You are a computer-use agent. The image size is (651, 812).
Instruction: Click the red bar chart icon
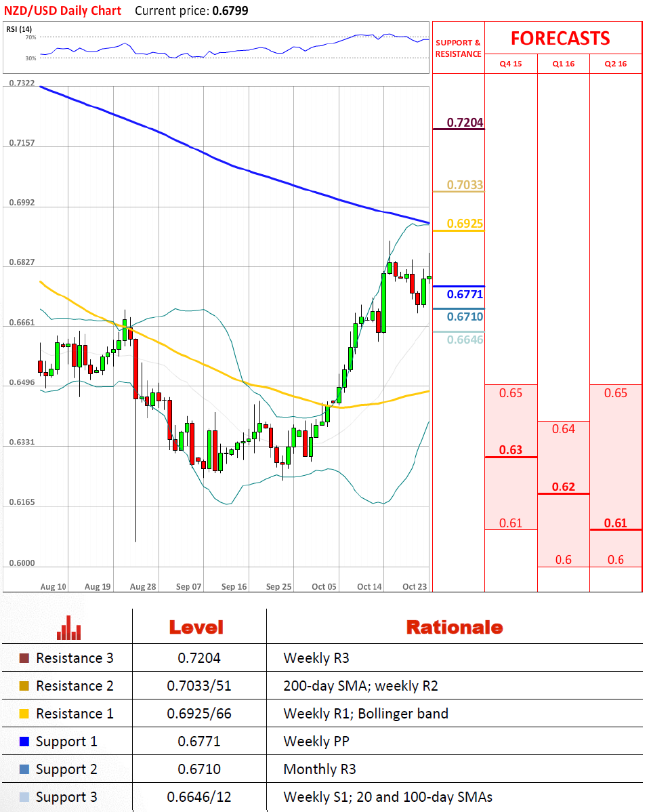click(69, 628)
